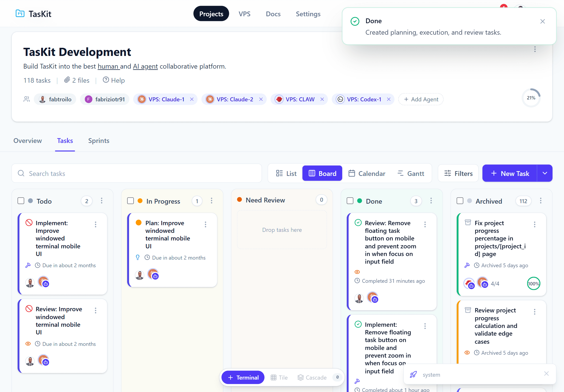Open the In Progress column options menu
This screenshot has height=392, width=564.
[211, 201]
